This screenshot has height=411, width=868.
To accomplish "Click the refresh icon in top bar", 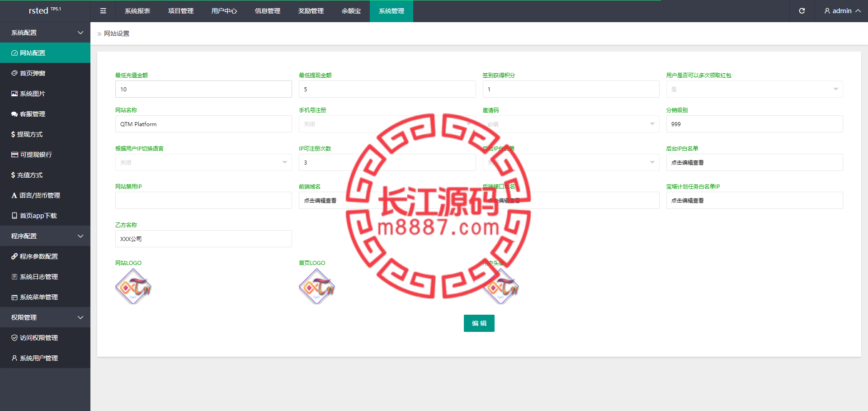I will pos(802,11).
